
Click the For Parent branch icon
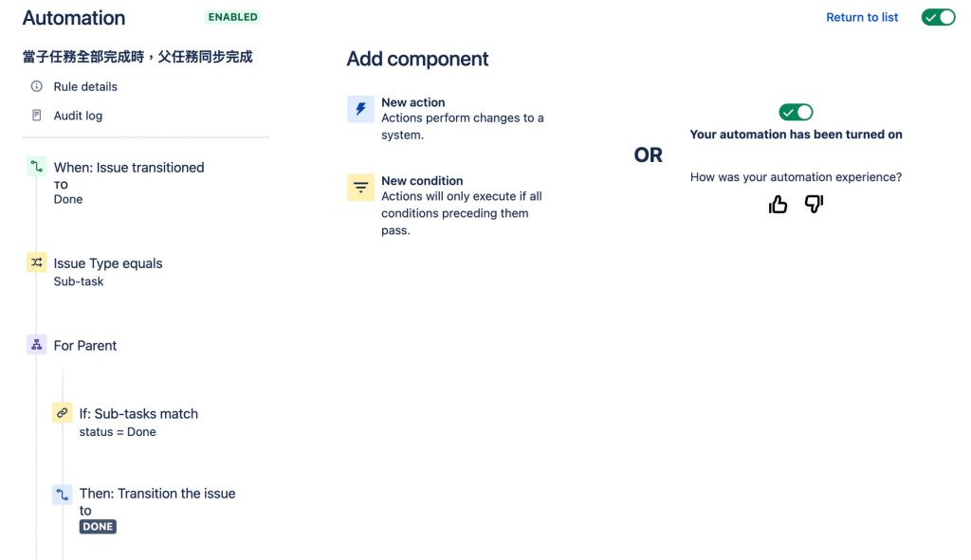(x=36, y=345)
